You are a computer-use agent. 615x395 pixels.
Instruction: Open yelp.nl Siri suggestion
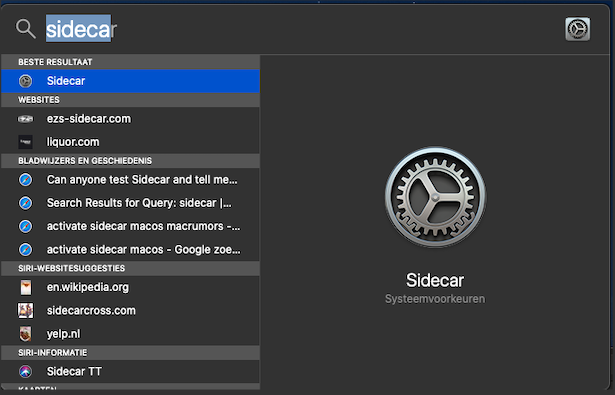[130, 334]
